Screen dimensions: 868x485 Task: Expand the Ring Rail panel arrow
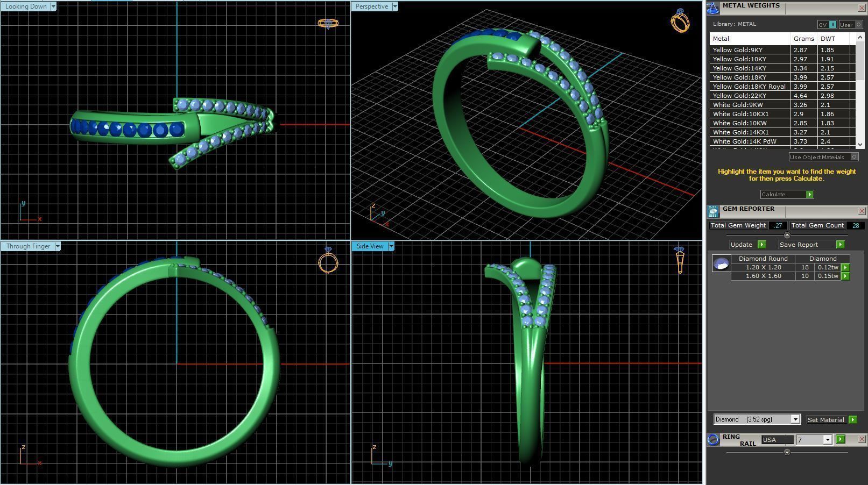click(x=787, y=452)
